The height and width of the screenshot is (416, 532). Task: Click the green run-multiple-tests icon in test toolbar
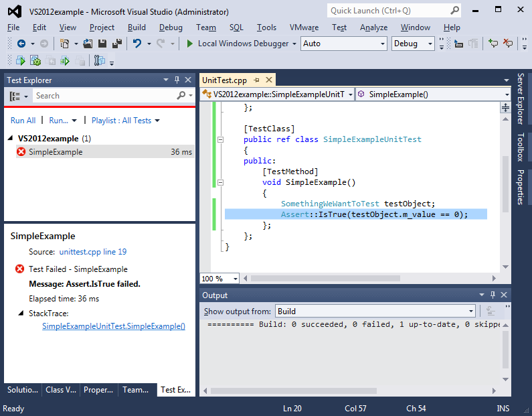click(x=64, y=61)
